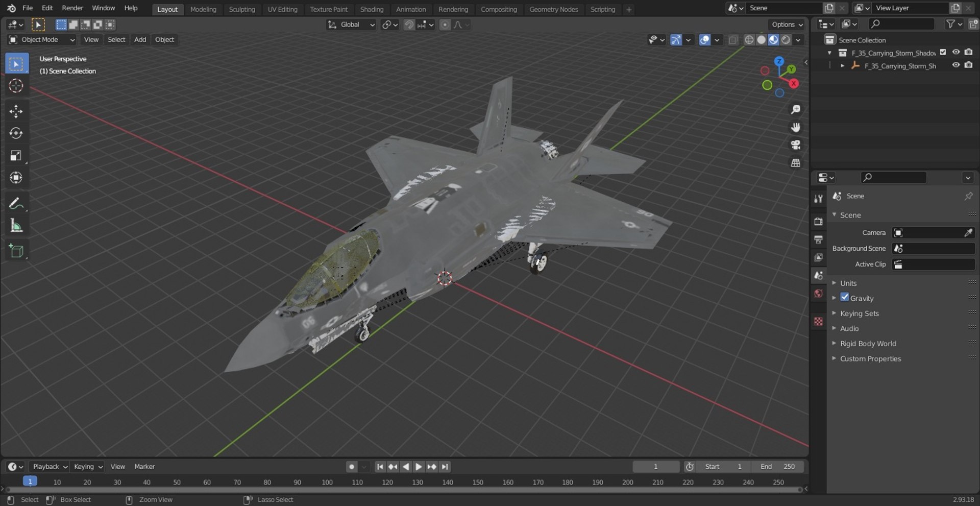
Task: Click the End frame 250 field
Action: pyautogui.click(x=778, y=467)
